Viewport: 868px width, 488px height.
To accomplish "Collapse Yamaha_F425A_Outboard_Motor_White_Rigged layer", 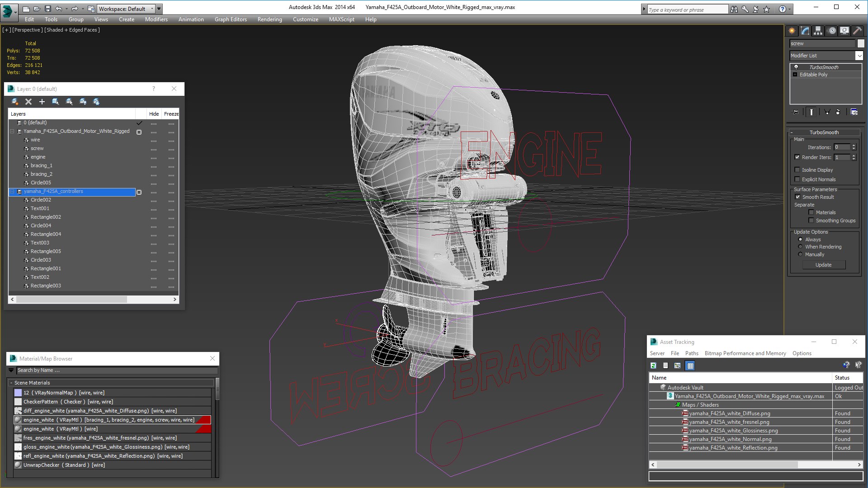I will click(12, 131).
